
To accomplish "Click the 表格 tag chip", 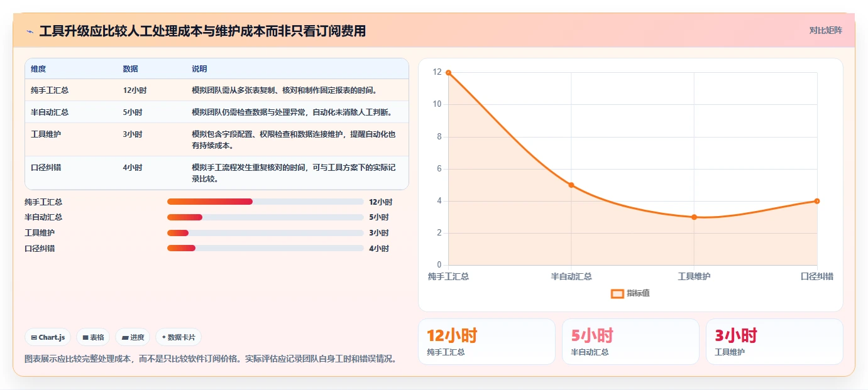I will pos(93,337).
